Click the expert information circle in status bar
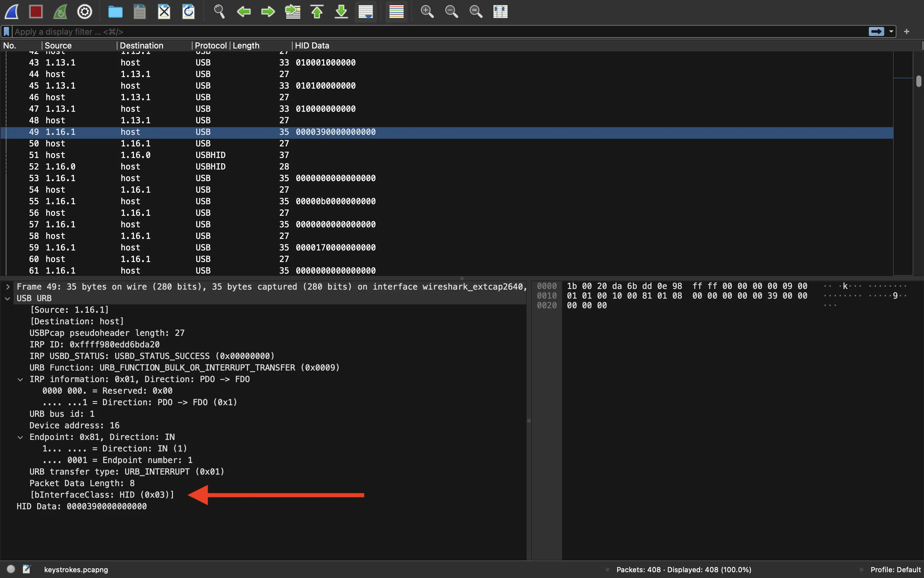 (x=11, y=569)
